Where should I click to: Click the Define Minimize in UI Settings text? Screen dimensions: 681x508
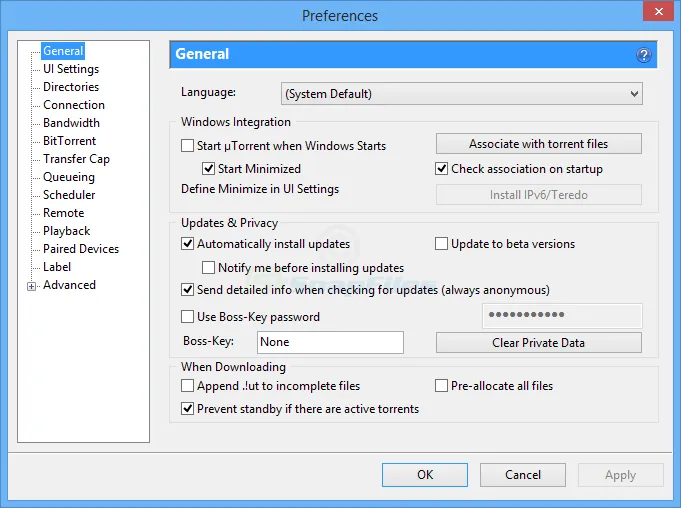pyautogui.click(x=260, y=189)
